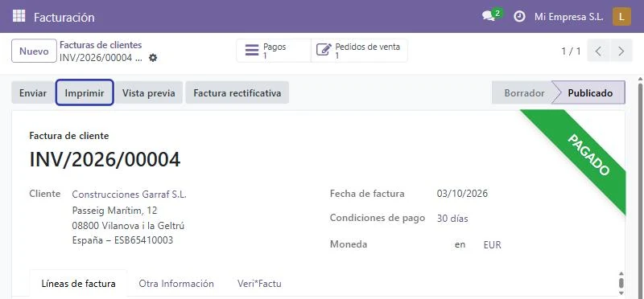
Task: Click the invoice number heading INV/2026/00004
Action: [105, 160]
